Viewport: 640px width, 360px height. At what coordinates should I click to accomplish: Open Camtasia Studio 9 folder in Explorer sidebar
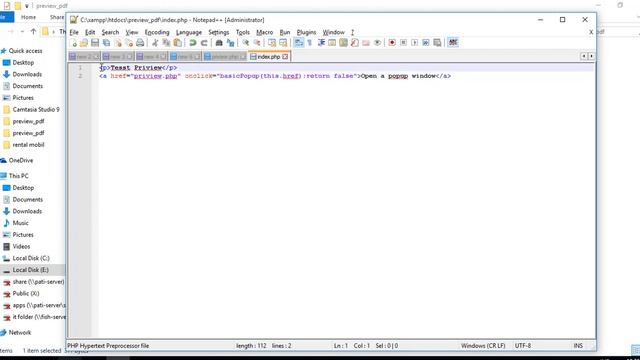36,109
